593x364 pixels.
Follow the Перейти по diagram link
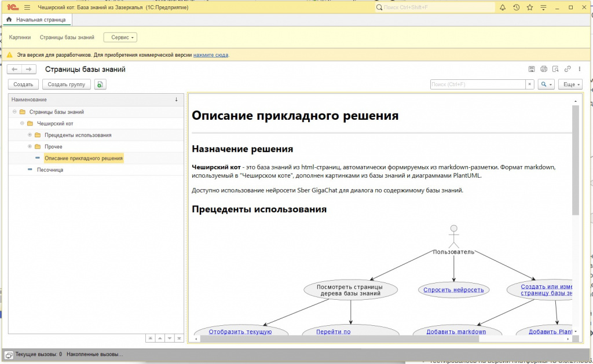tap(333, 332)
